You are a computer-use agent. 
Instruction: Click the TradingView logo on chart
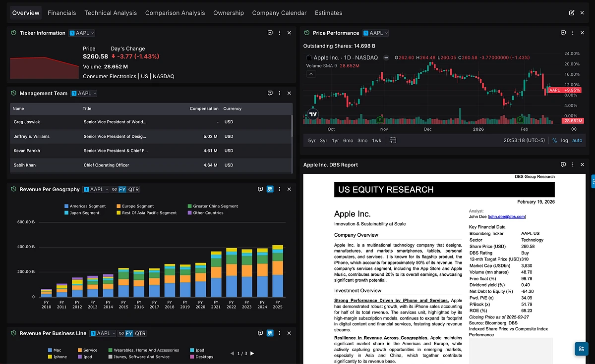click(x=312, y=114)
